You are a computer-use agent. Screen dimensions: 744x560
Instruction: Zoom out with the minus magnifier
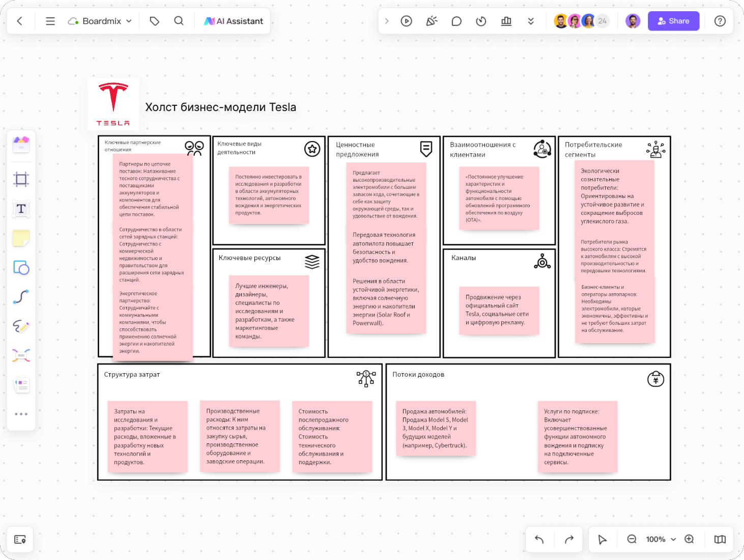tap(632, 539)
